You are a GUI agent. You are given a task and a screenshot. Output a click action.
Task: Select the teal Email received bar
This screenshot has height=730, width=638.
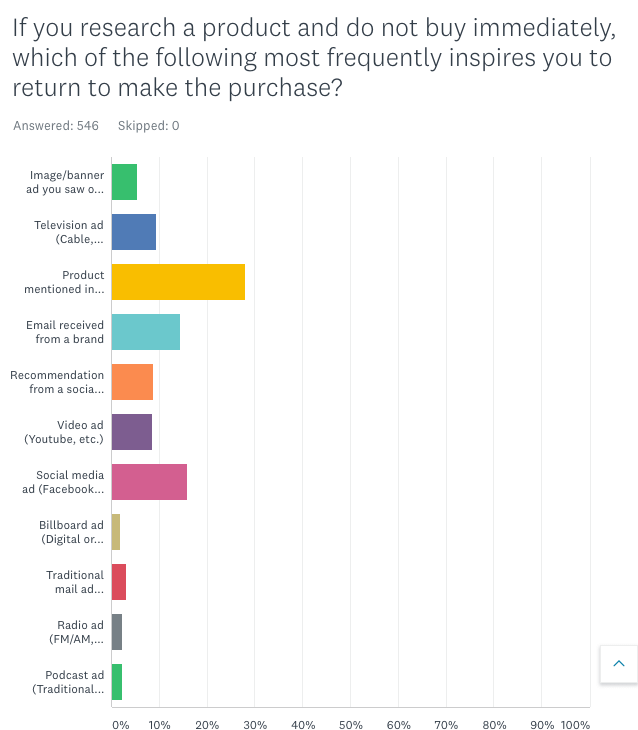coord(146,332)
